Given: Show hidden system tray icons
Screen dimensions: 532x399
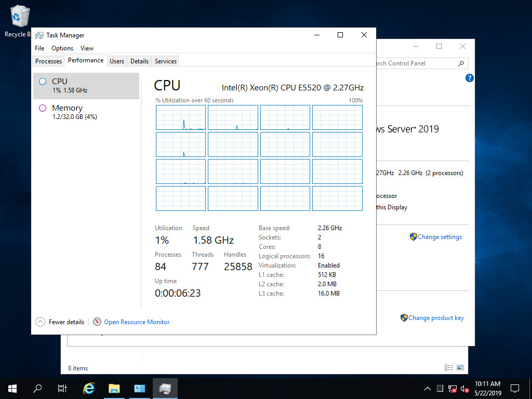Looking at the screenshot, I should (x=428, y=389).
